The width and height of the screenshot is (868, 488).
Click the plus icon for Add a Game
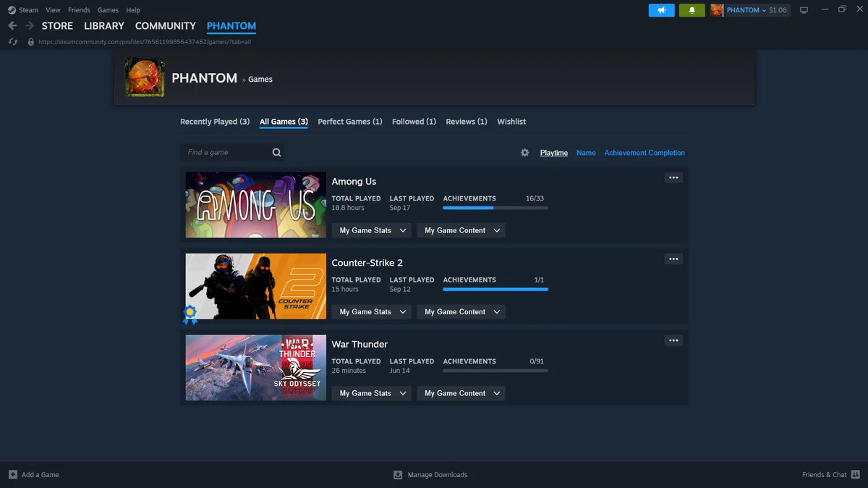point(13,474)
